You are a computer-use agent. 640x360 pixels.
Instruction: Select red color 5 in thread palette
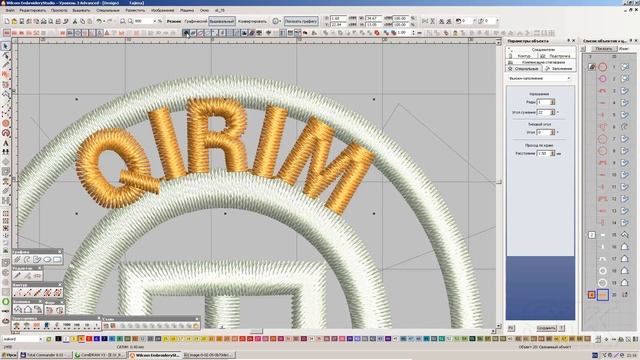coord(89,339)
